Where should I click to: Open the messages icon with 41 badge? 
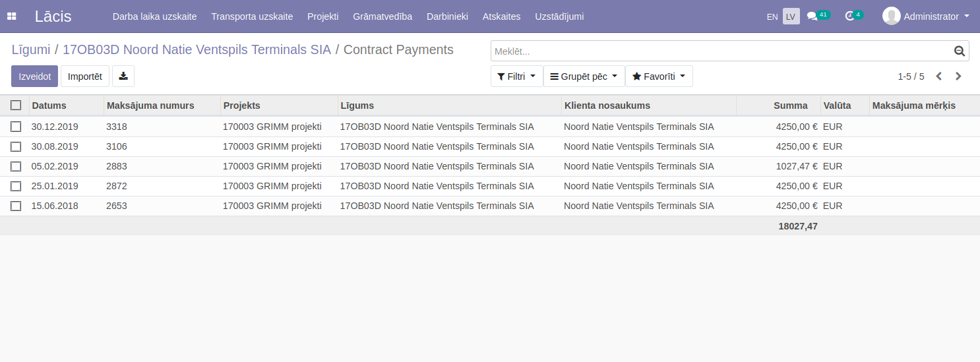click(x=812, y=16)
